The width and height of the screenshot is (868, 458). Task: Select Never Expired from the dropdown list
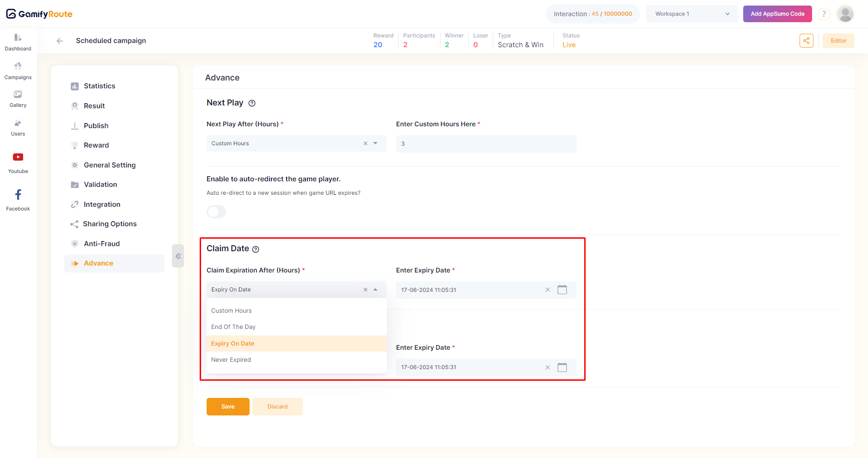pos(231,360)
